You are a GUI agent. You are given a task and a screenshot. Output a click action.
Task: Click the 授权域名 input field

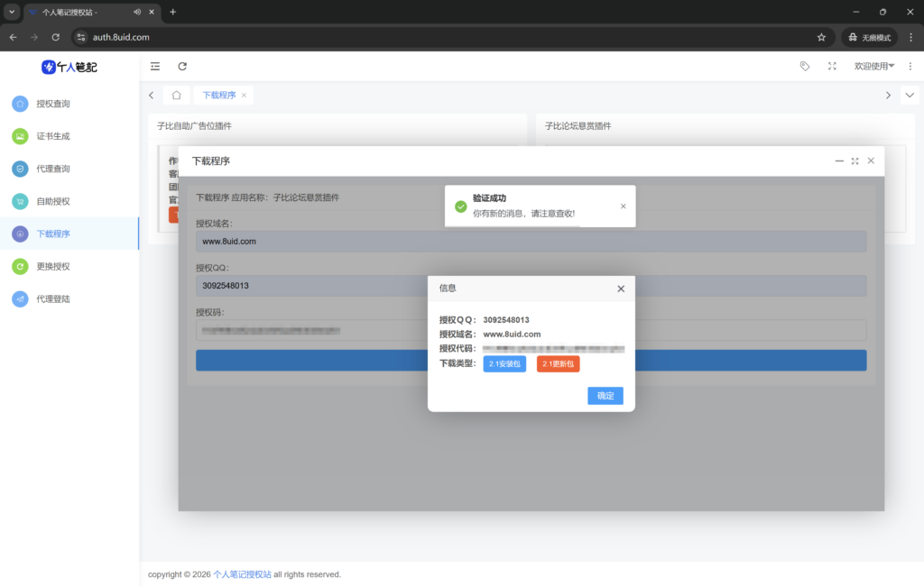531,242
